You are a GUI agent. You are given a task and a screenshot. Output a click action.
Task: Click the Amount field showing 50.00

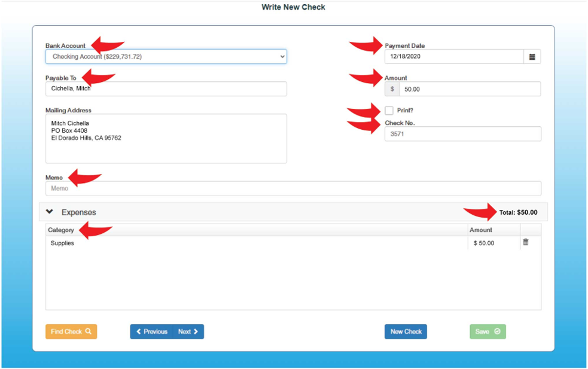coord(470,89)
